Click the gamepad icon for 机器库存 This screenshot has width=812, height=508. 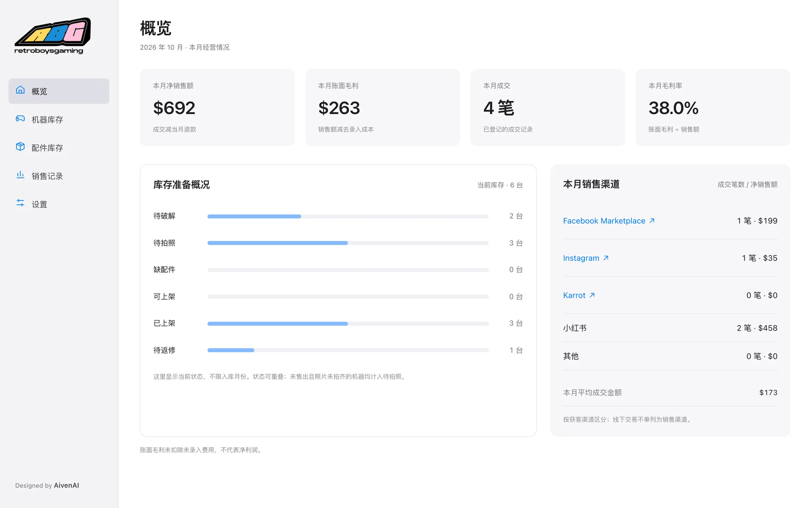[x=20, y=119]
